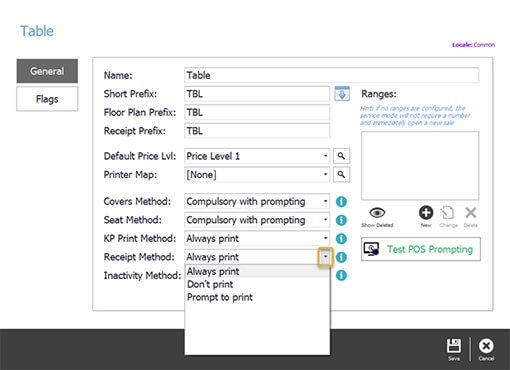
Task: Show info for Receipt Method
Action: [341, 257]
